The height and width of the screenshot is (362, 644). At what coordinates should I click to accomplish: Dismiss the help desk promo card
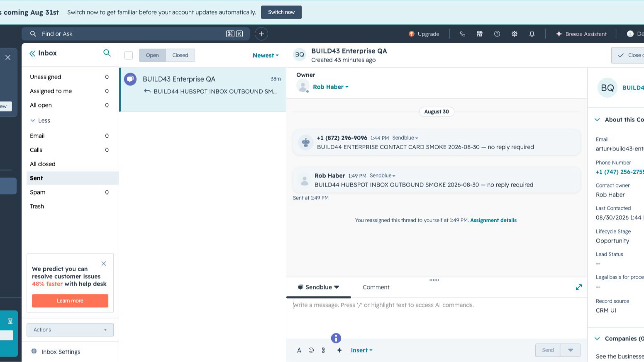(104, 264)
